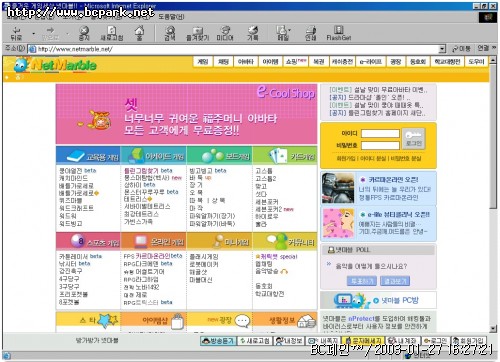Expand the links bar double chevron

coord(494,48)
